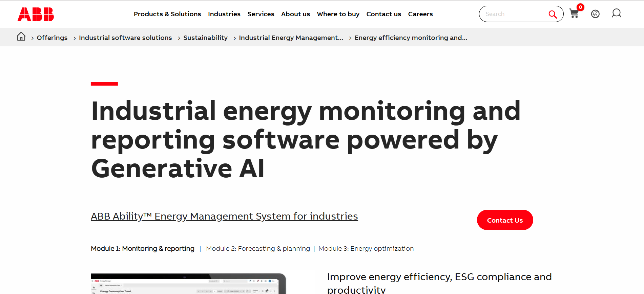Open the Services menu
Viewport: 644px width, 294px height.
[261, 14]
